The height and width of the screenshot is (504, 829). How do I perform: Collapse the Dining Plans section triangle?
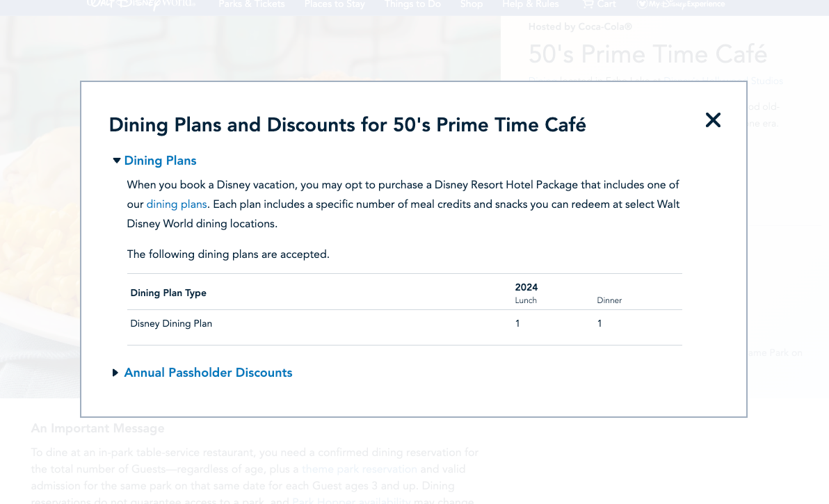pos(117,161)
